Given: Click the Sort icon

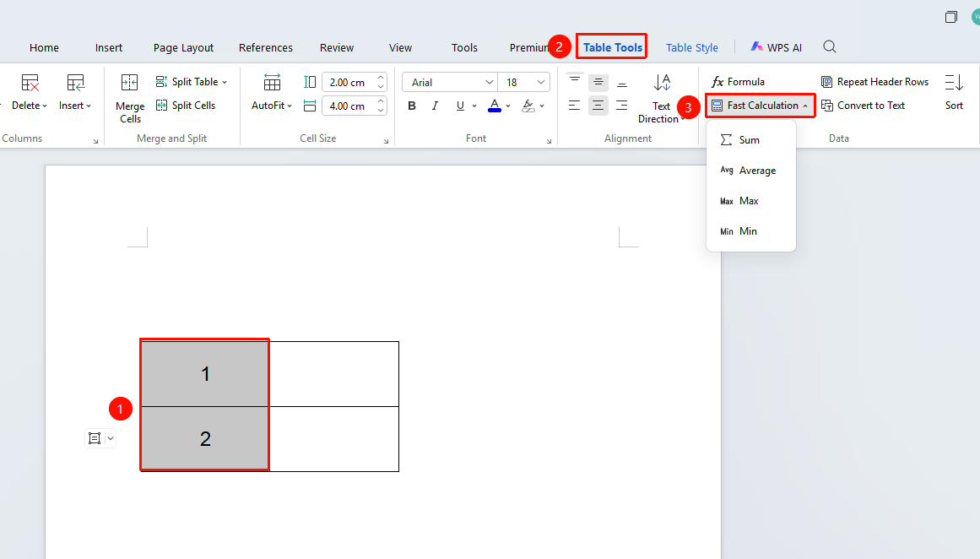Looking at the screenshot, I should coord(954,83).
